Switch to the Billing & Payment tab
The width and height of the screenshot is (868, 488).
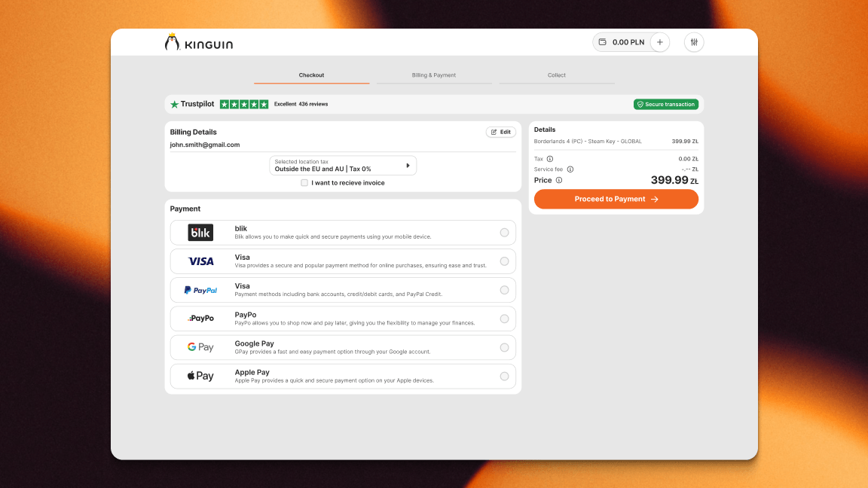pyautogui.click(x=433, y=75)
